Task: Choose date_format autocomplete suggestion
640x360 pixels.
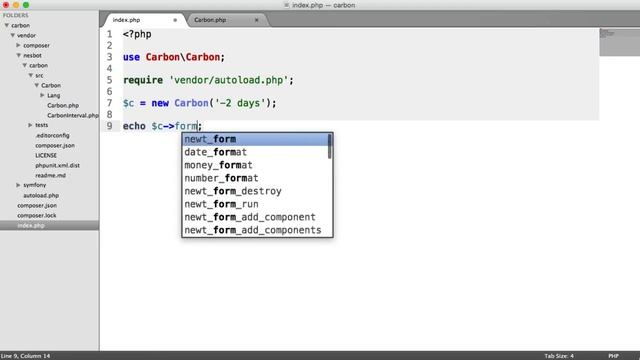Action: click(x=256, y=152)
